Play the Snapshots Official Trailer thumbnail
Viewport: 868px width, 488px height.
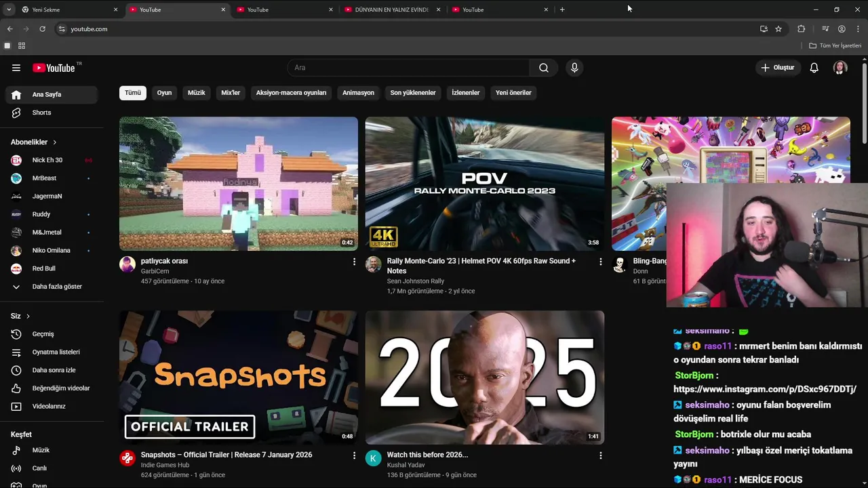pyautogui.click(x=239, y=378)
